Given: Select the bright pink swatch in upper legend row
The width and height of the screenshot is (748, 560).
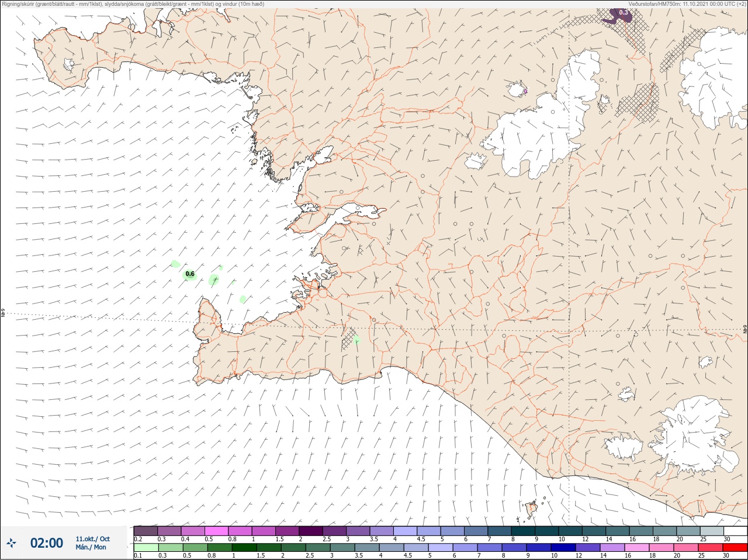Looking at the screenshot, I should click(x=216, y=531).
